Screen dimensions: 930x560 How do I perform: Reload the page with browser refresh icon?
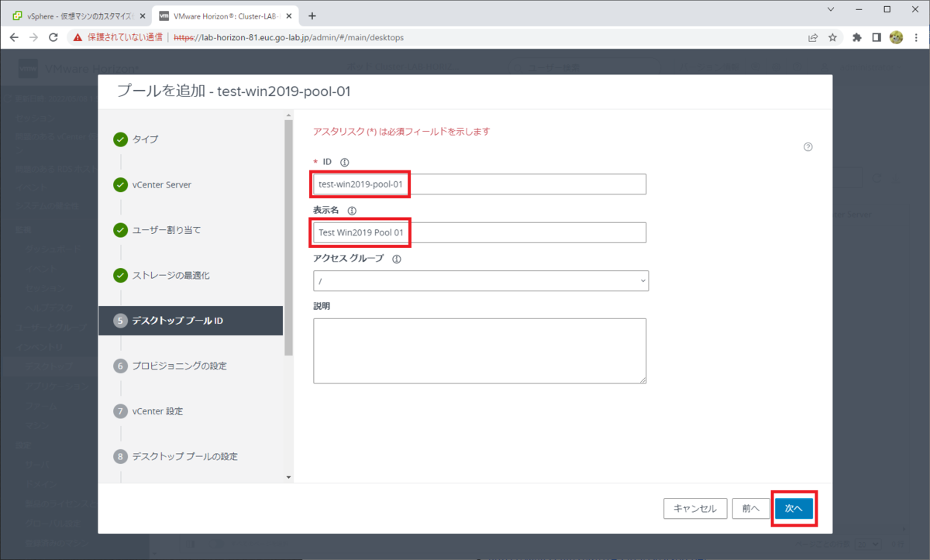click(53, 37)
